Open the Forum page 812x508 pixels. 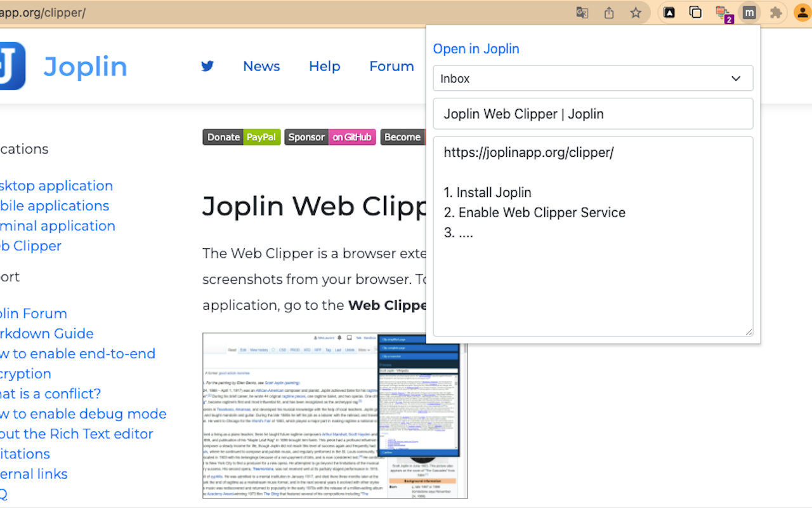(x=391, y=66)
